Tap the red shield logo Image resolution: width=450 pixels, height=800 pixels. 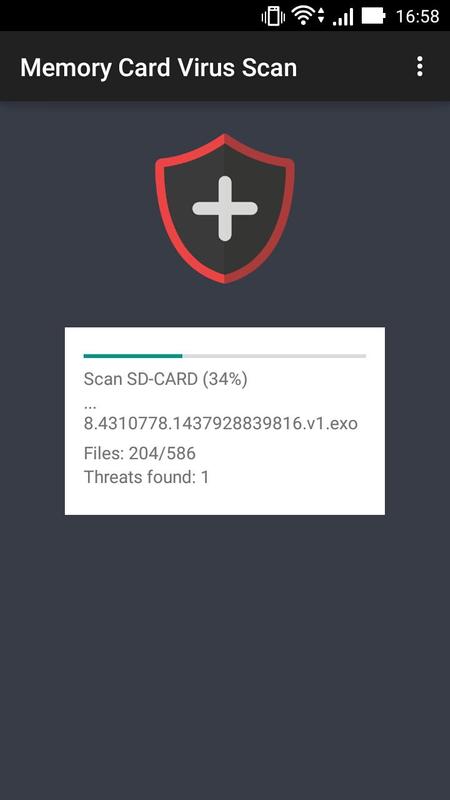(224, 208)
